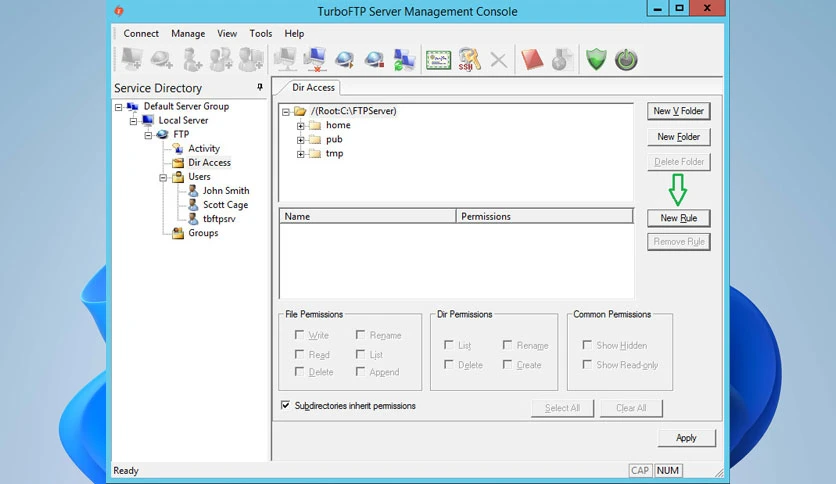Open the certificate manager icon
Screen dimensions: 836x484
(438, 60)
